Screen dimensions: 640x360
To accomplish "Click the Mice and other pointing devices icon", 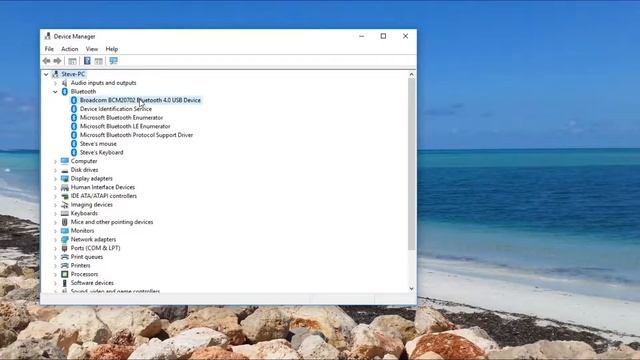I will 64,222.
